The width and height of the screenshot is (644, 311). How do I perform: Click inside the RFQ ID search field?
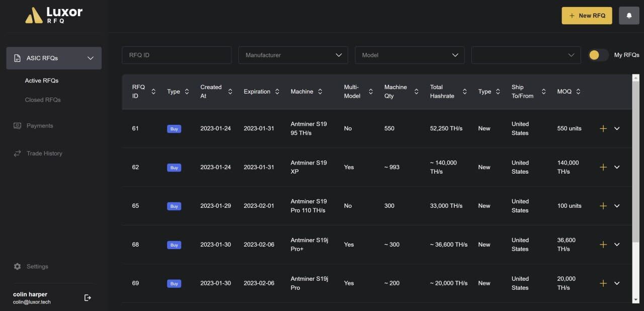point(177,55)
